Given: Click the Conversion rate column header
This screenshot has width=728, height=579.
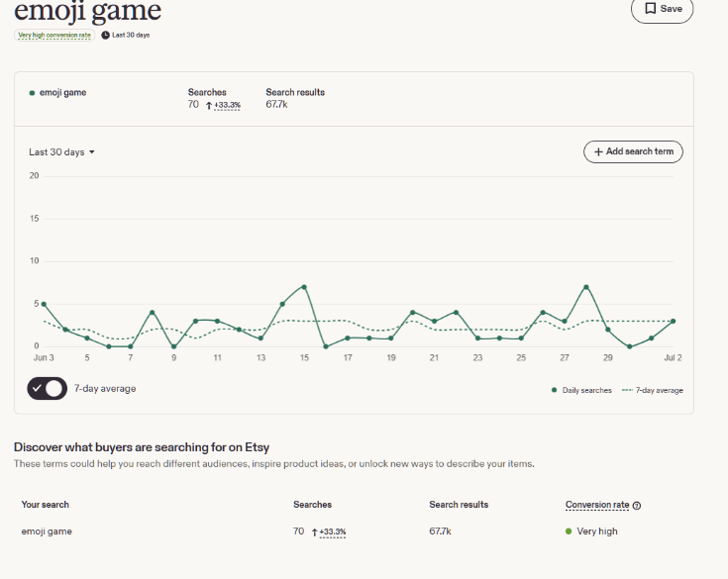Looking at the screenshot, I should [x=597, y=505].
